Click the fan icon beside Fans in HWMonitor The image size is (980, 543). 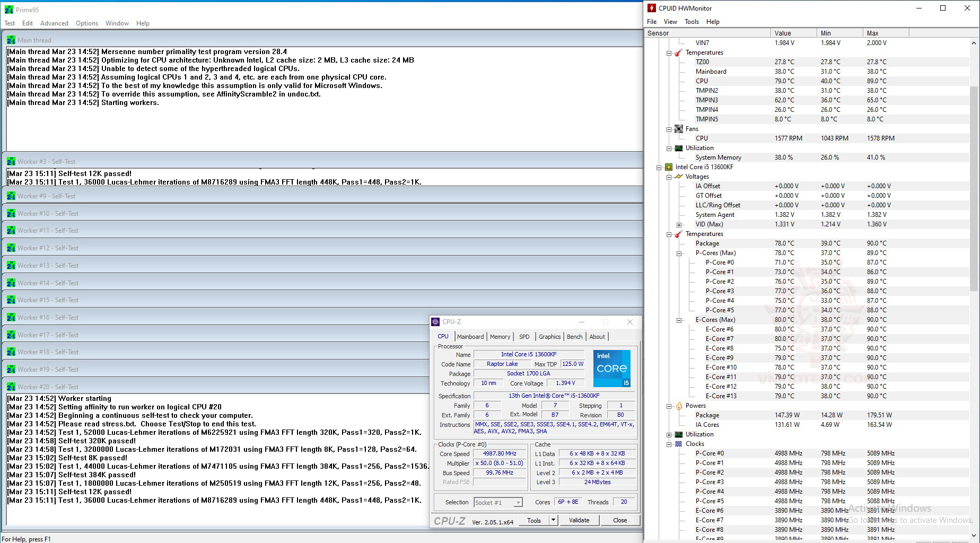[679, 129]
